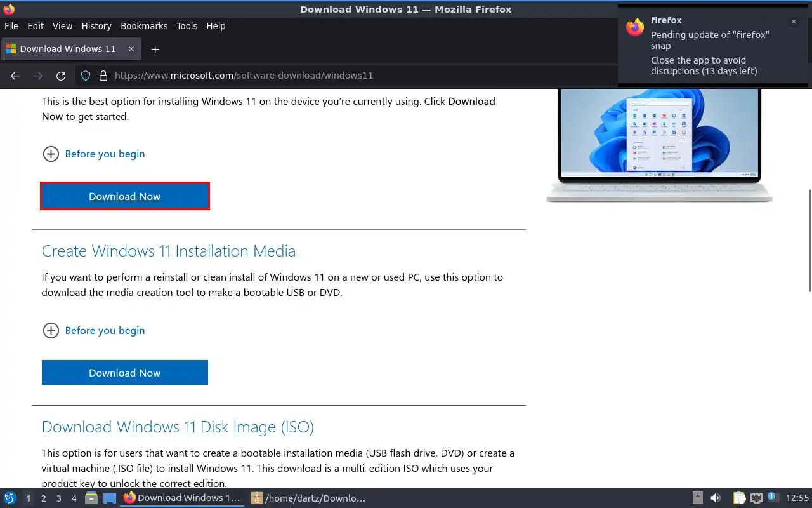Screen dimensions: 812x508
Task: Click the Windows 11 laptop image
Action: [x=659, y=145]
